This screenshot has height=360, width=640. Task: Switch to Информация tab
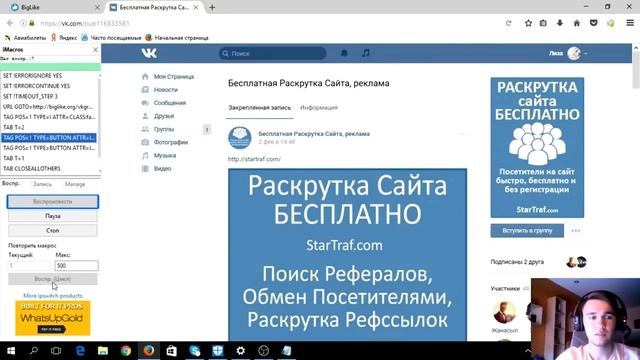[x=319, y=108]
